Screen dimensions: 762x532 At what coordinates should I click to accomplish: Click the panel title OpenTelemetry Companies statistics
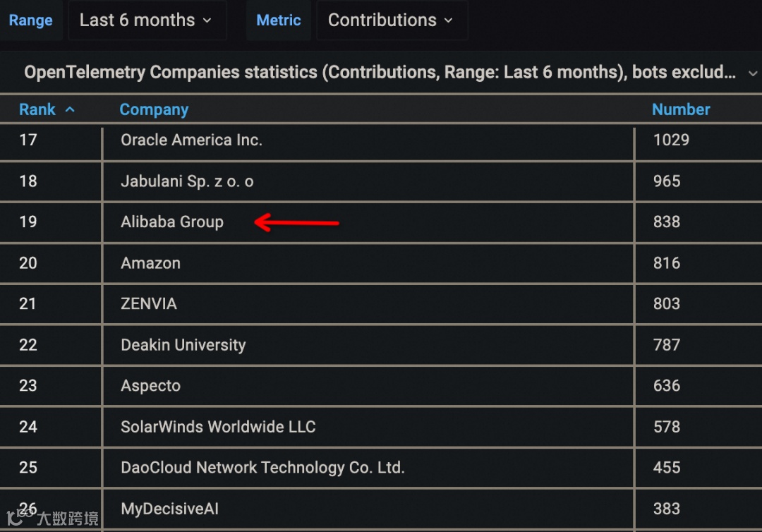[x=380, y=73]
